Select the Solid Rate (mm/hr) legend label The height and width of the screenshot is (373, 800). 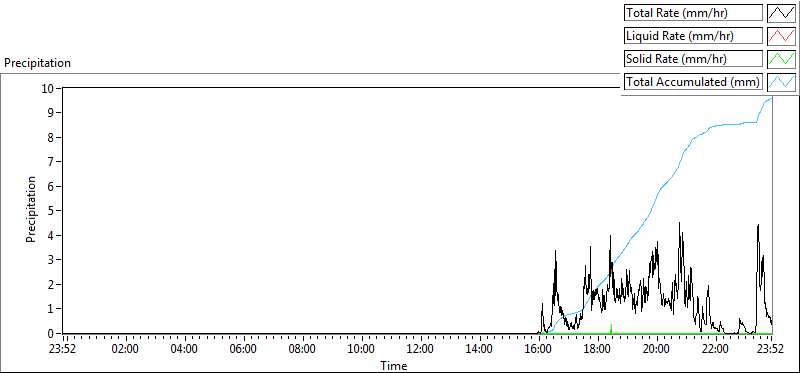693,59
